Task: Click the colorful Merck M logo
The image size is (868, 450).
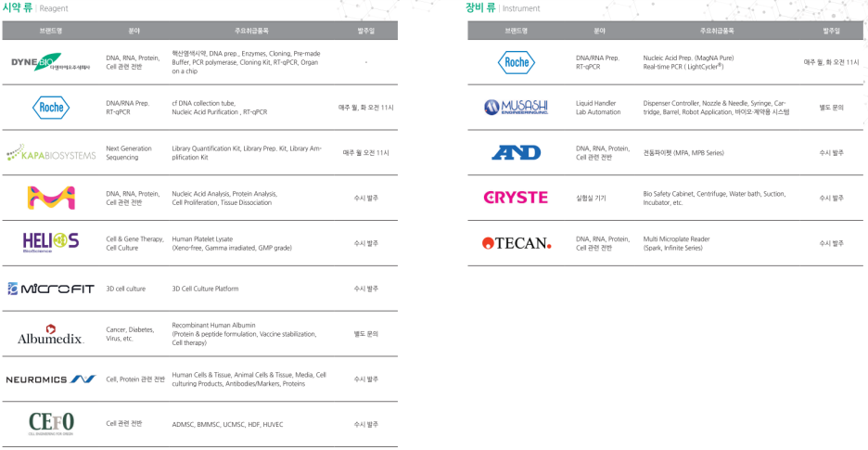Action: click(51, 198)
